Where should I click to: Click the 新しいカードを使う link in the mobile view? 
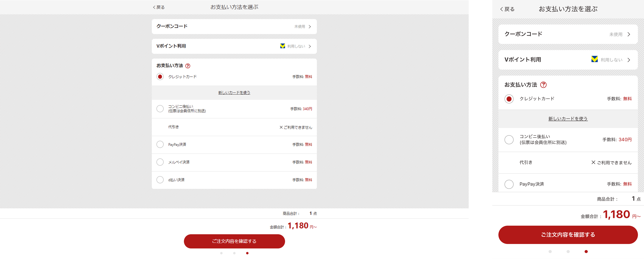click(x=568, y=119)
